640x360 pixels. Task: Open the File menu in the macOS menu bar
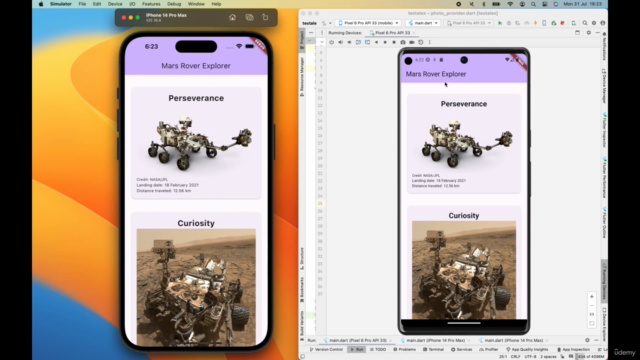[x=82, y=4]
